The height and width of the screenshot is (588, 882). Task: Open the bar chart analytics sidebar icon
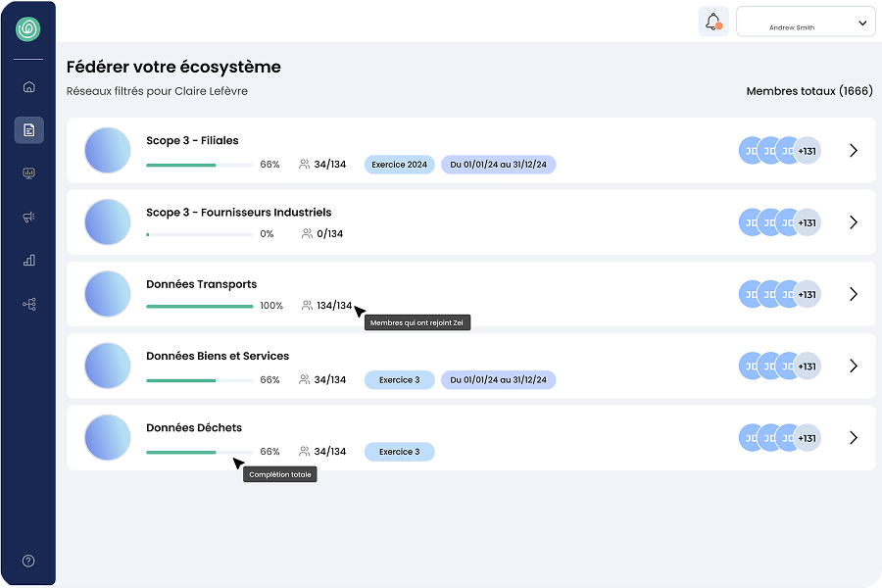point(28,260)
